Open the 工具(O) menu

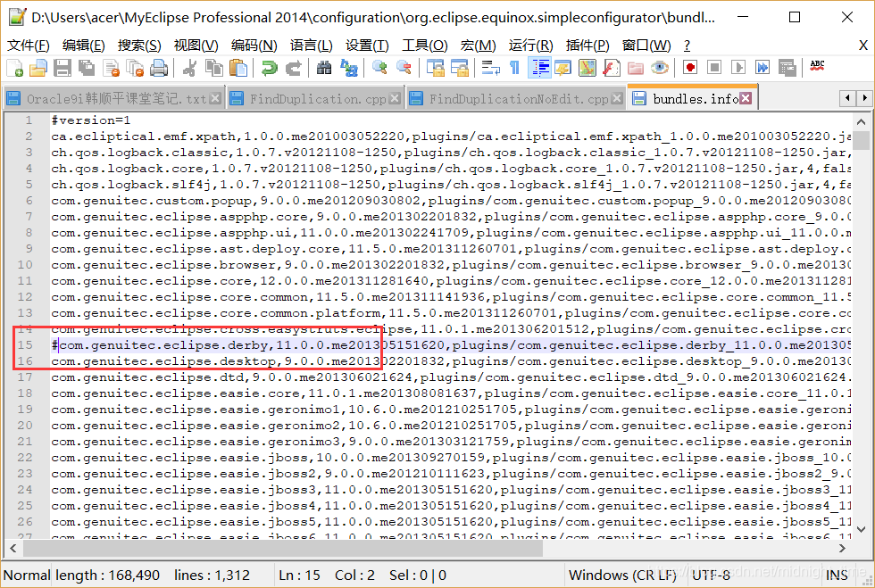425,46
